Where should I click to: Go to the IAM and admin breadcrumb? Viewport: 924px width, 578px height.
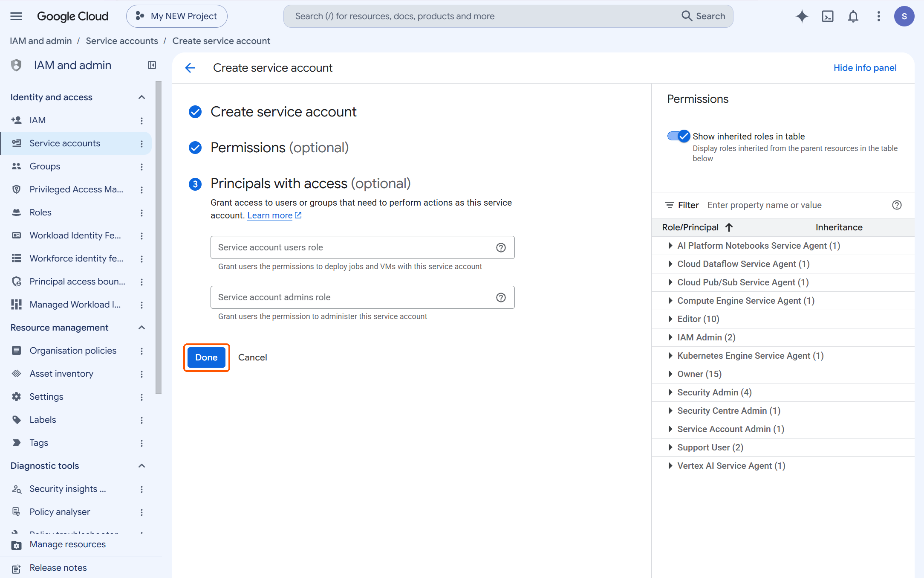[x=41, y=41]
